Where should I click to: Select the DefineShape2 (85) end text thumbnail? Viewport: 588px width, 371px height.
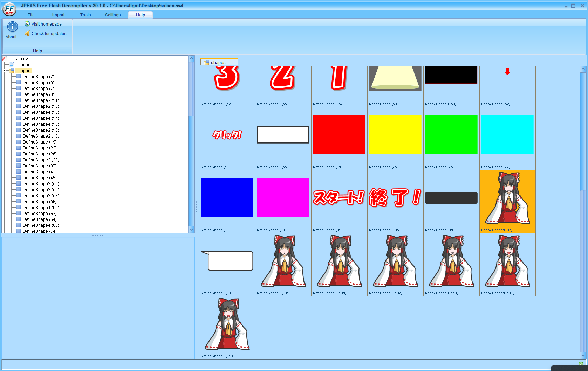[395, 198]
